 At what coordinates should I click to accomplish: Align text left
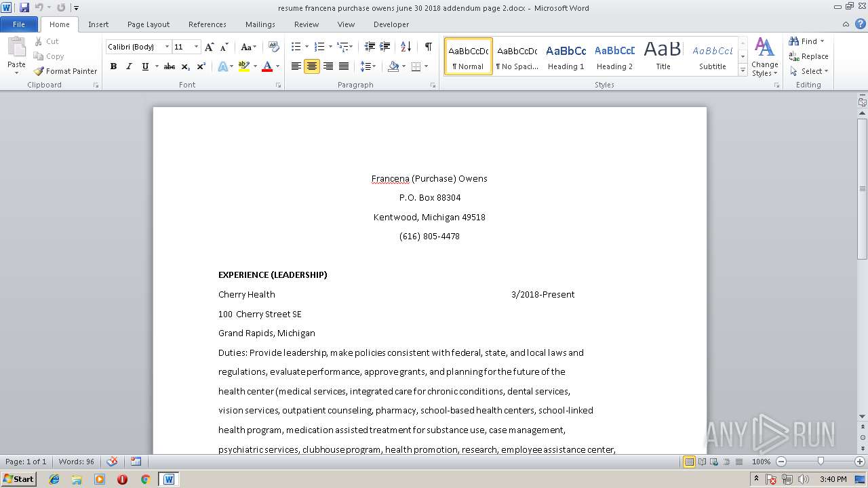point(296,66)
